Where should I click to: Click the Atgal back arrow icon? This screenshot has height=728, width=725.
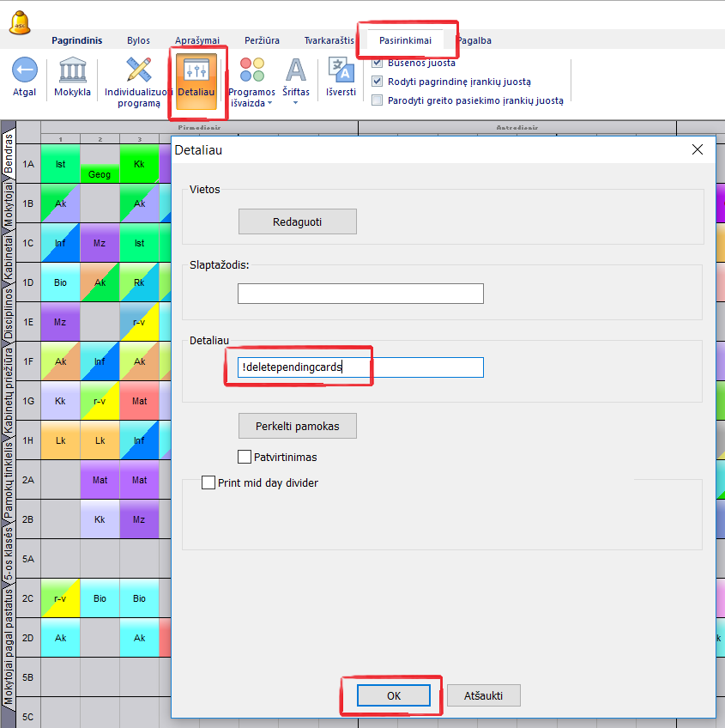pos(24,72)
